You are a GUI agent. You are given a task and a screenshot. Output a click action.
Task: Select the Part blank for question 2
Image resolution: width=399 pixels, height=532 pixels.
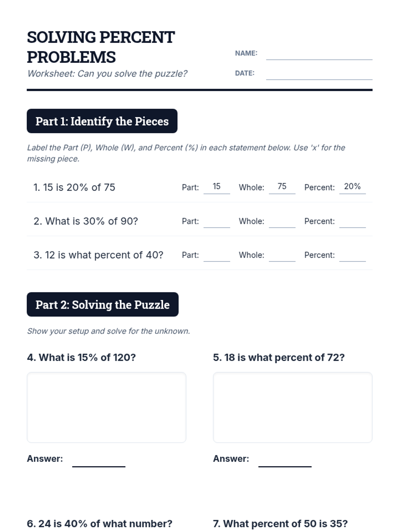216,222
